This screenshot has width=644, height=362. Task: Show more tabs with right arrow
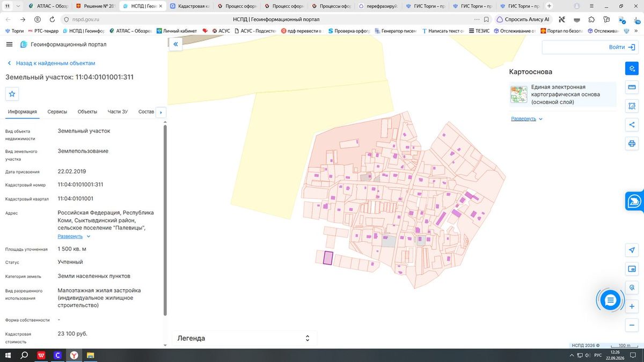click(x=160, y=112)
